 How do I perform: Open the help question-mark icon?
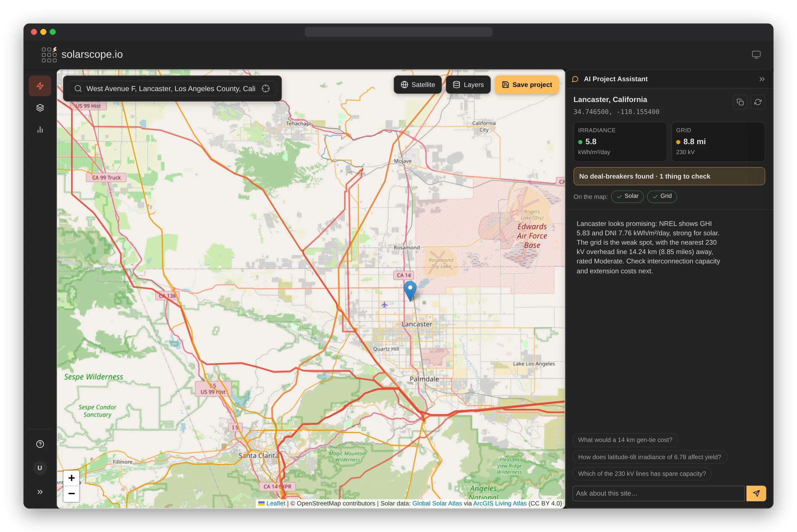point(40,444)
